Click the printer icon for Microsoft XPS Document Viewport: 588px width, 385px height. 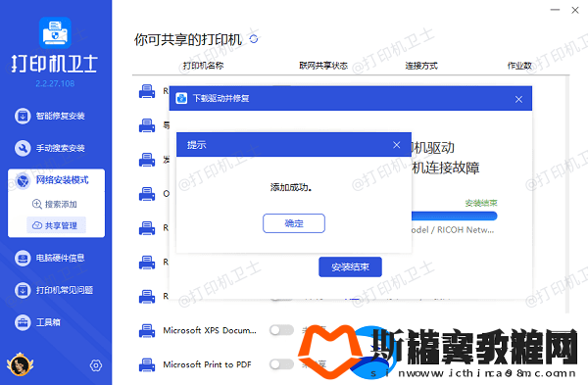pos(147,331)
